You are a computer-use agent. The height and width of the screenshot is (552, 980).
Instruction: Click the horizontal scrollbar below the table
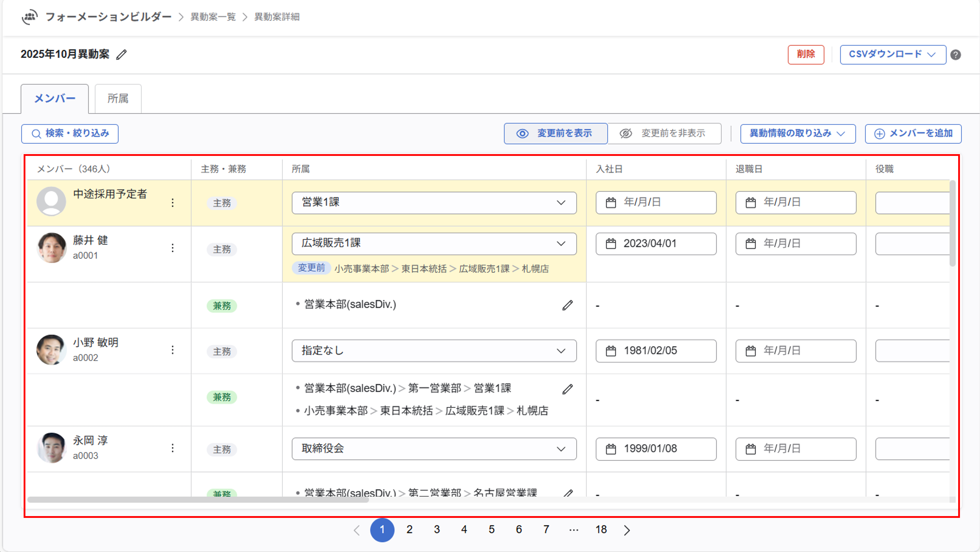198,499
